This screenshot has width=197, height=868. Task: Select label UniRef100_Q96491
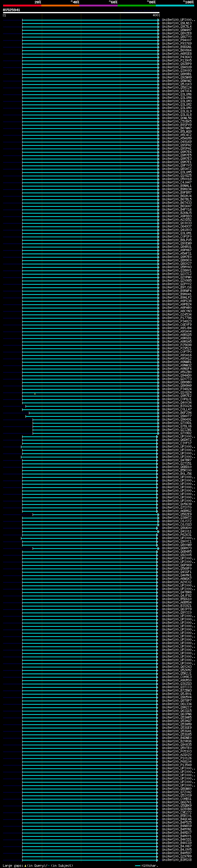coord(177,419)
